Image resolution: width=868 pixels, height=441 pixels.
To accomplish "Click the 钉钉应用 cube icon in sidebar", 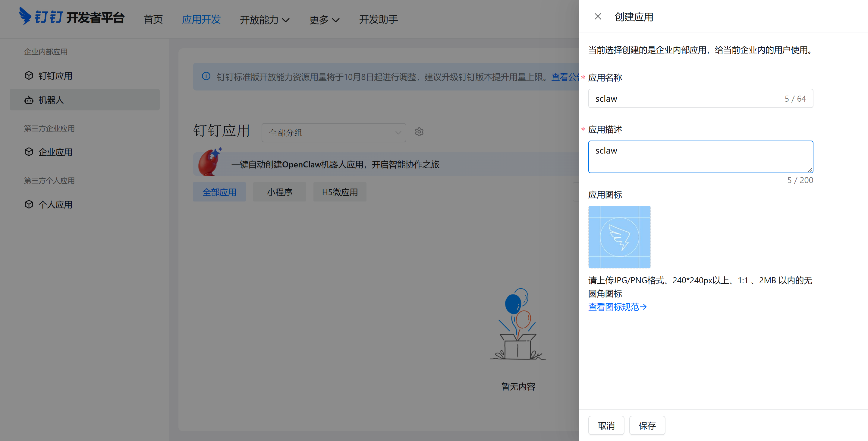I will (29, 75).
